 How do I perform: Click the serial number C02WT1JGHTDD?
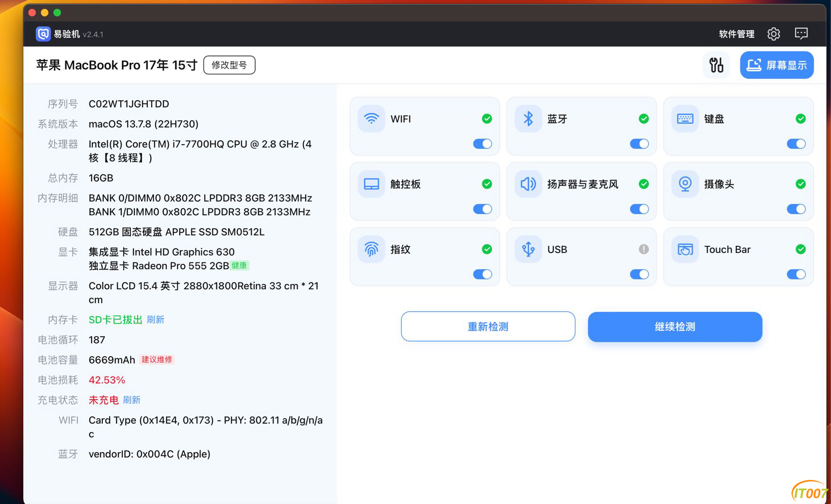pos(129,104)
